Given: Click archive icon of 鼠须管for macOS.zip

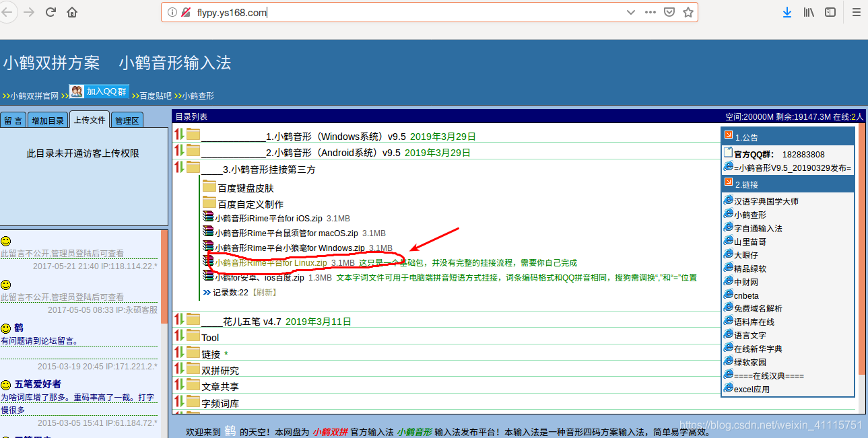Looking at the screenshot, I should (208, 232).
